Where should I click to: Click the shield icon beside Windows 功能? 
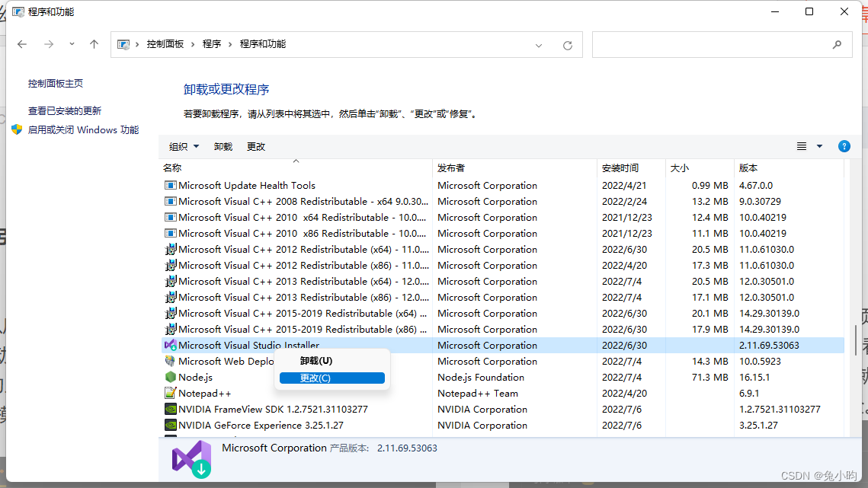pos(17,129)
